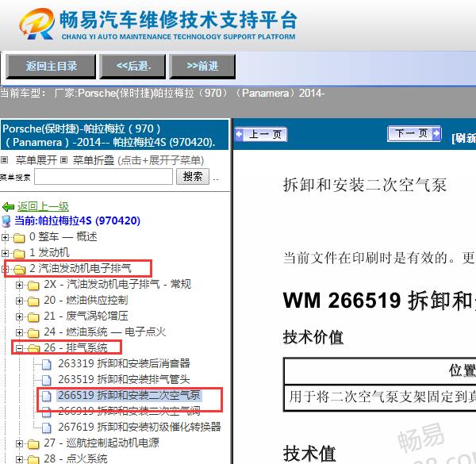The image size is (476, 464).
Task: Click folder icon of 28 - 点火系统
Action: coord(33,460)
